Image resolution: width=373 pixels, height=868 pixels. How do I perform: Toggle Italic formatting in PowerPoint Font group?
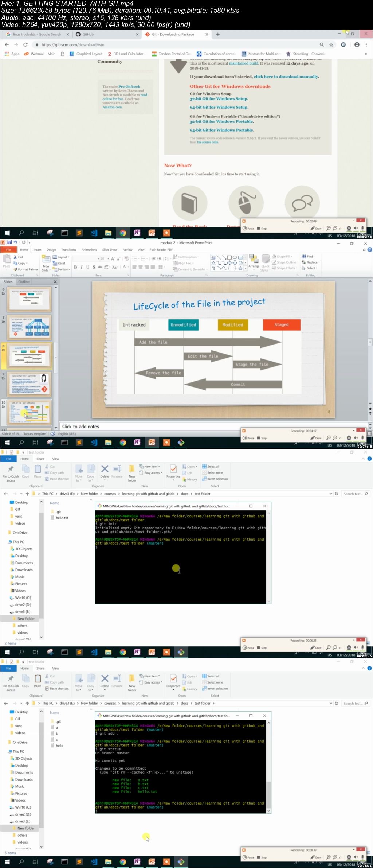[x=82, y=267]
